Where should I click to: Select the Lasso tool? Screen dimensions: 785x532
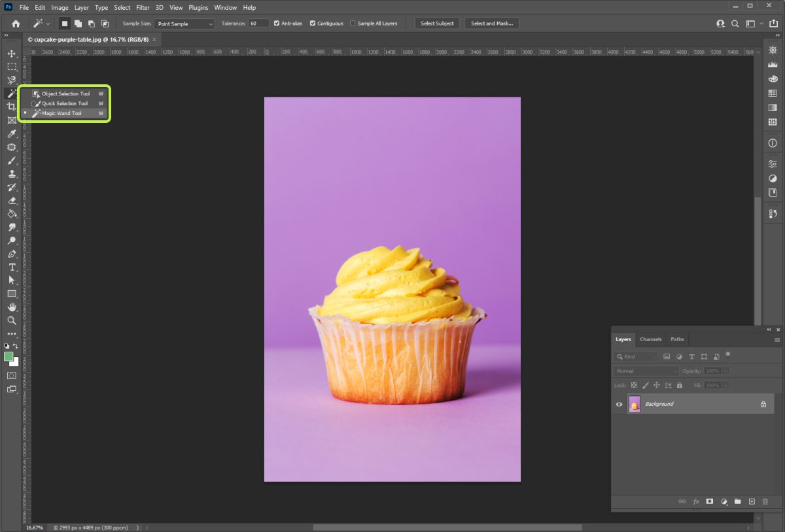[x=11, y=80]
